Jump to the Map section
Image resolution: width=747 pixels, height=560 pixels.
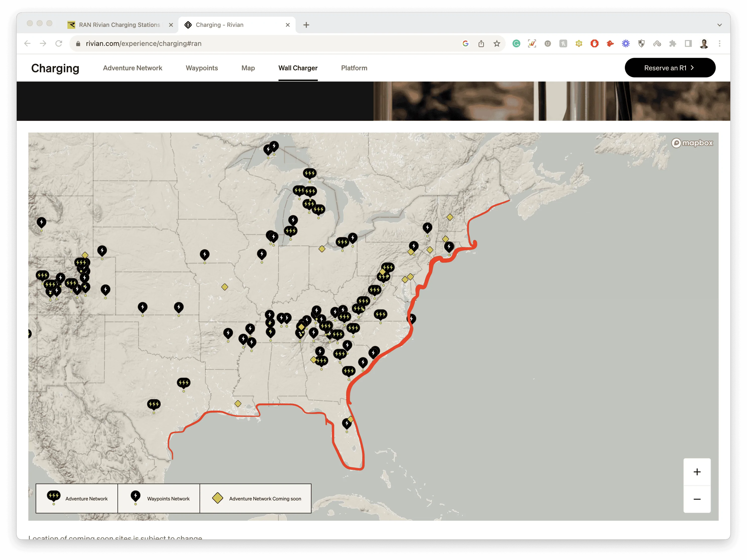(248, 68)
